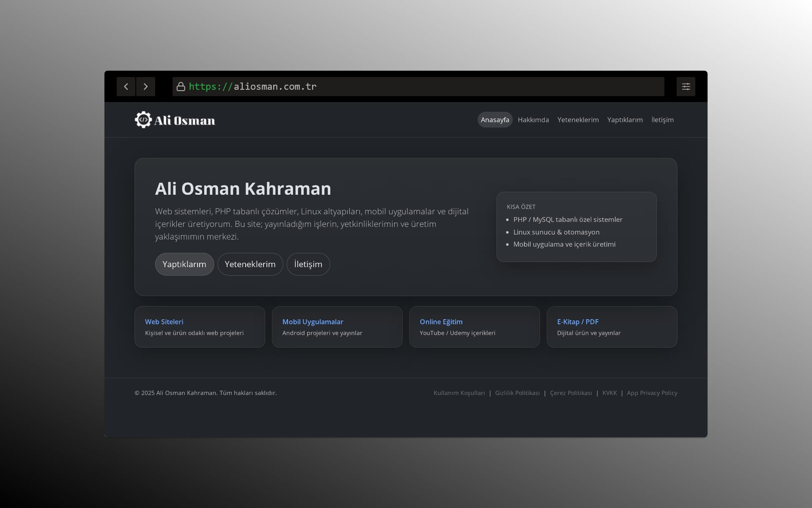Open the browser settings sliders icon

pos(686,86)
